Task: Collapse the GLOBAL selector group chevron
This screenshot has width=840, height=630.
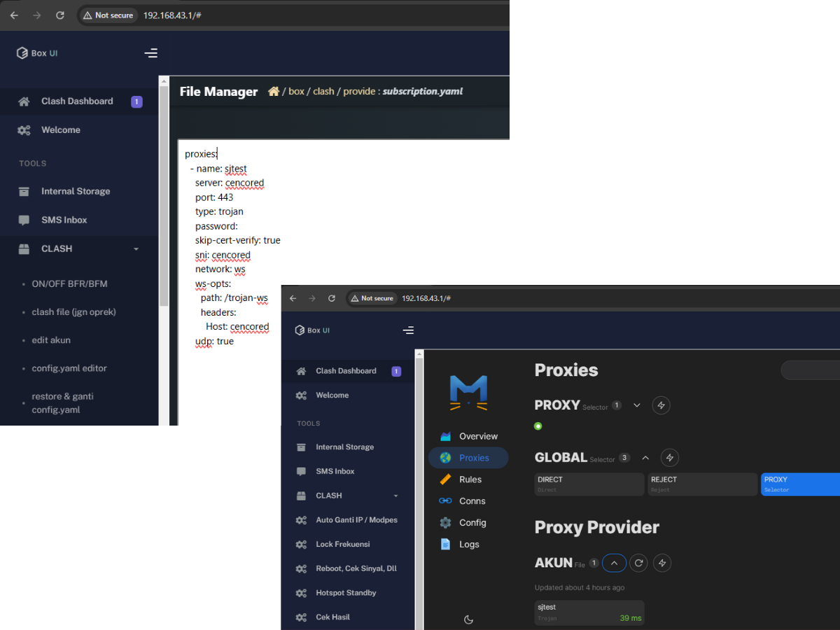Action: (645, 458)
